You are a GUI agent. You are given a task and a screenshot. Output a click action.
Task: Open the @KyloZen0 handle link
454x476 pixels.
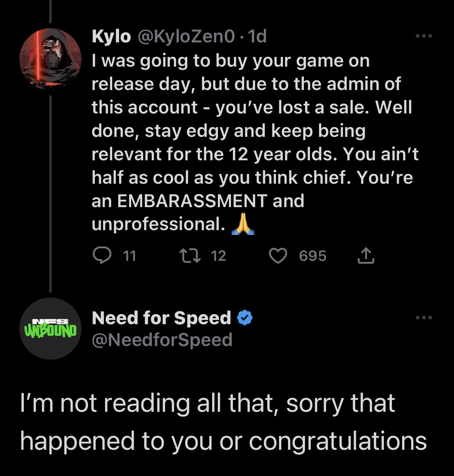[186, 37]
